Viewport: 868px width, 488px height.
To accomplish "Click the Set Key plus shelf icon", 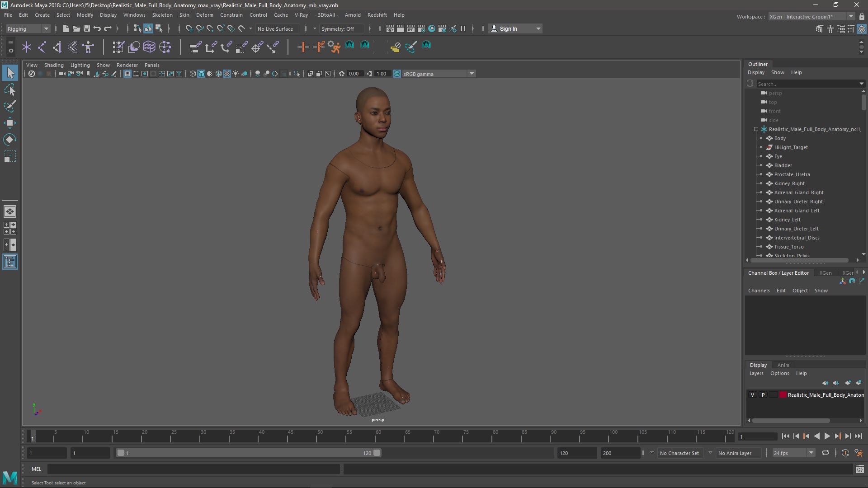I will [x=303, y=47].
